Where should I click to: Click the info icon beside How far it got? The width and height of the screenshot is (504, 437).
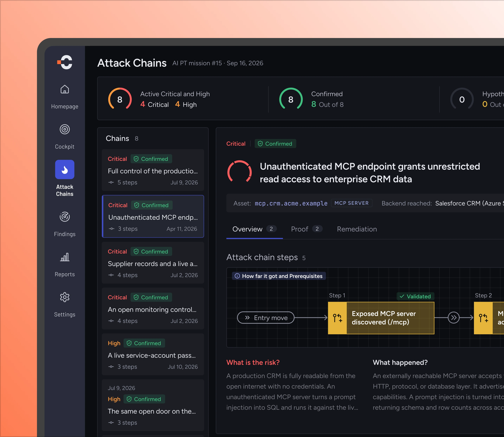tap(237, 276)
